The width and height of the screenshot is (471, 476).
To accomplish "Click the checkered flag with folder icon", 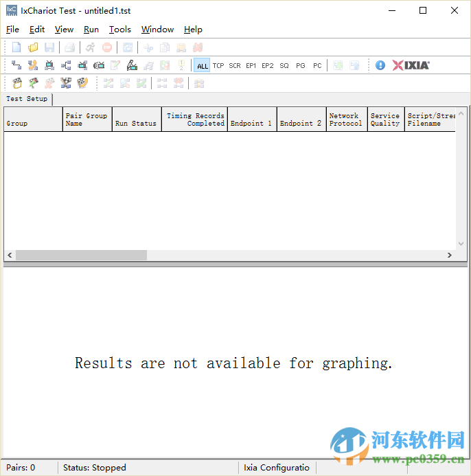I will pos(17,83).
